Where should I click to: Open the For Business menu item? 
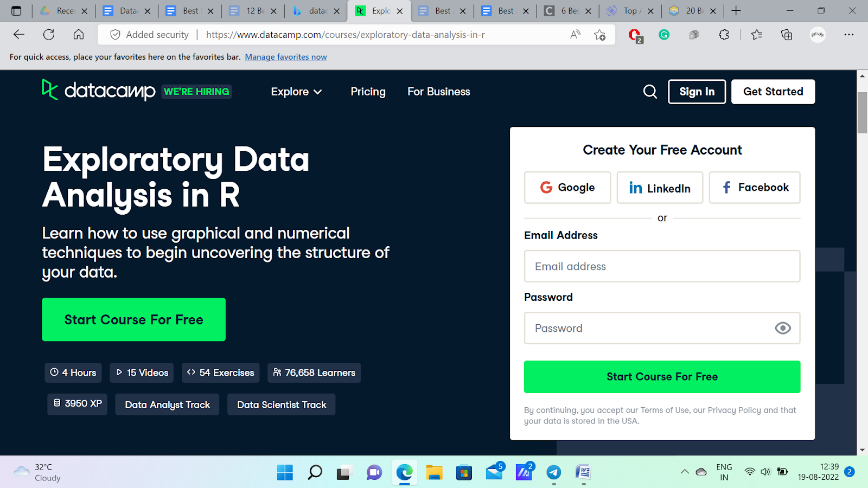439,92
